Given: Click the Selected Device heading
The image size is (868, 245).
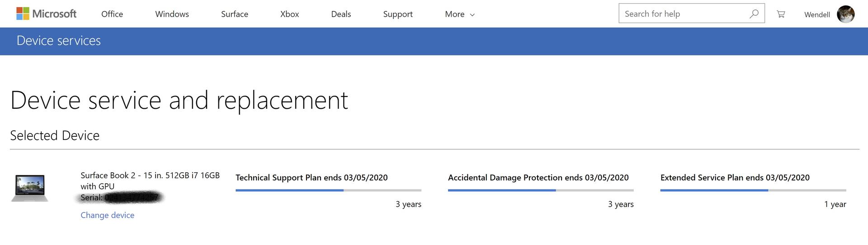Looking at the screenshot, I should click(55, 135).
